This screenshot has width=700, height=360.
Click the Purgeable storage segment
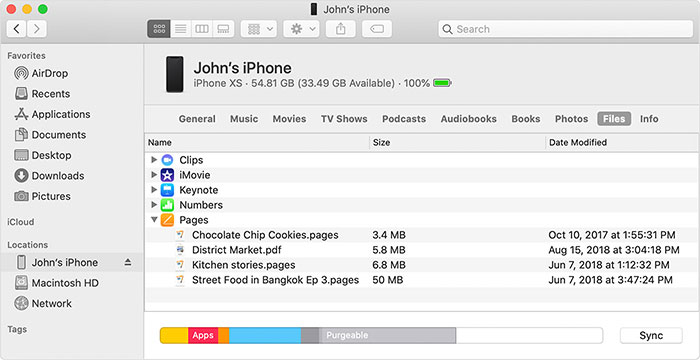(388, 335)
